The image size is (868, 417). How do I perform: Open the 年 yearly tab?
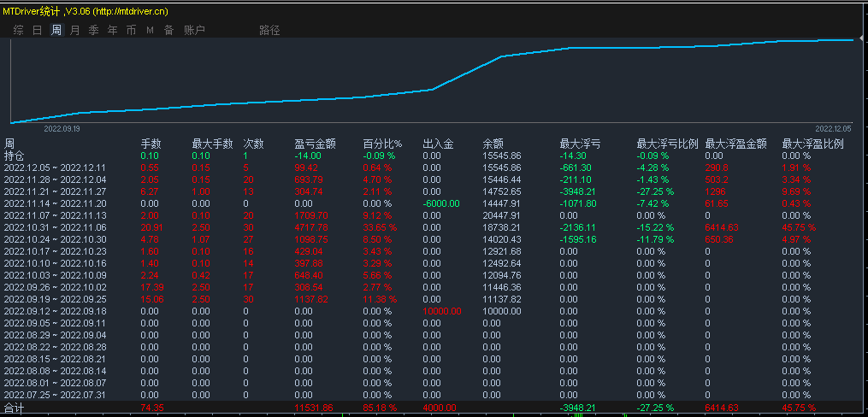(112, 31)
